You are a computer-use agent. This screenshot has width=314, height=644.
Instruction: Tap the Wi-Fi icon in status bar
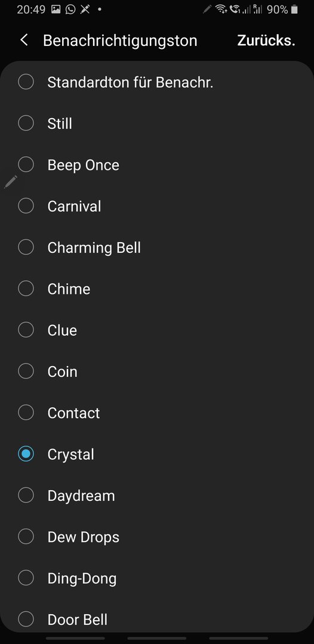tap(221, 9)
